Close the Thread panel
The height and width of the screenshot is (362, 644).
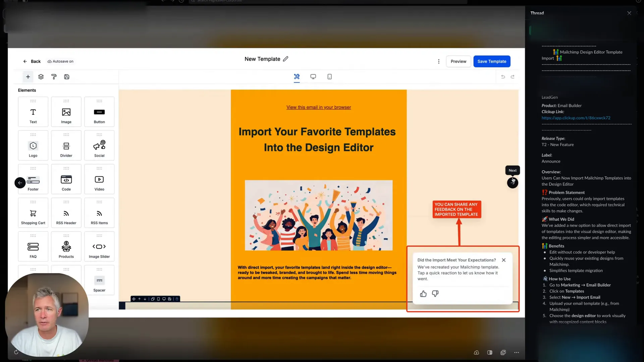(629, 13)
